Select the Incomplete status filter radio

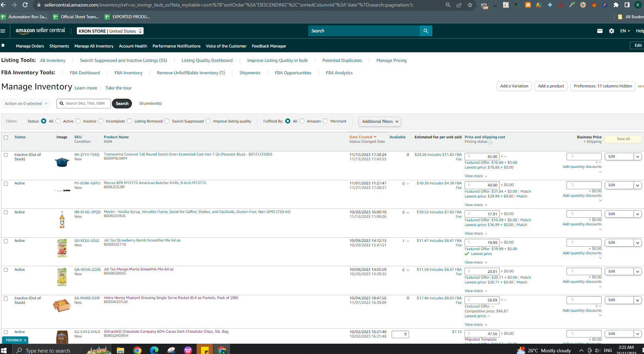pyautogui.click(x=101, y=121)
